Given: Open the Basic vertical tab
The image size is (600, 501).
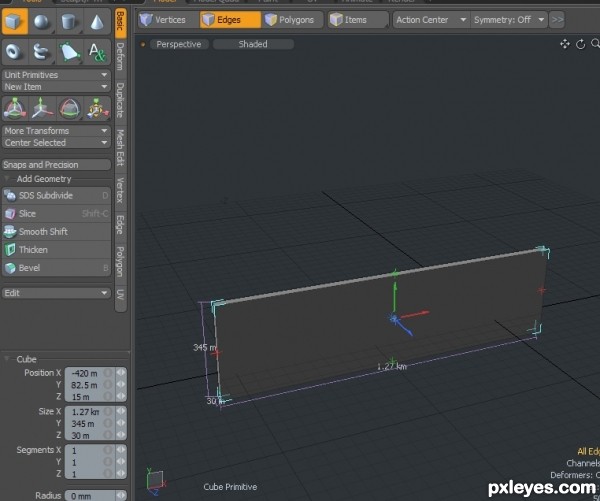Looking at the screenshot, I should [x=120, y=23].
